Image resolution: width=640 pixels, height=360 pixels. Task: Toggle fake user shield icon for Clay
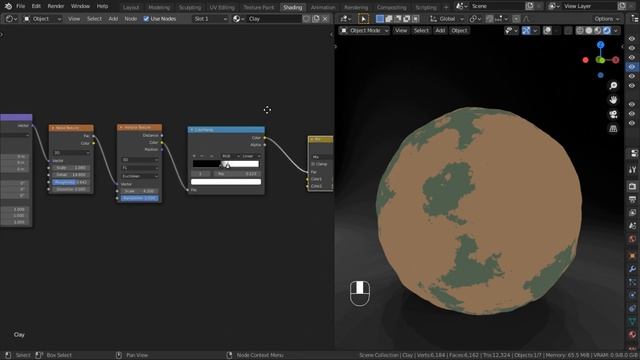[306, 19]
